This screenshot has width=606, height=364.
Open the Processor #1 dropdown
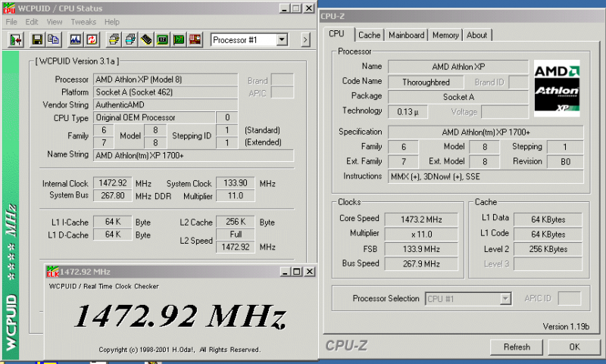coord(282,39)
